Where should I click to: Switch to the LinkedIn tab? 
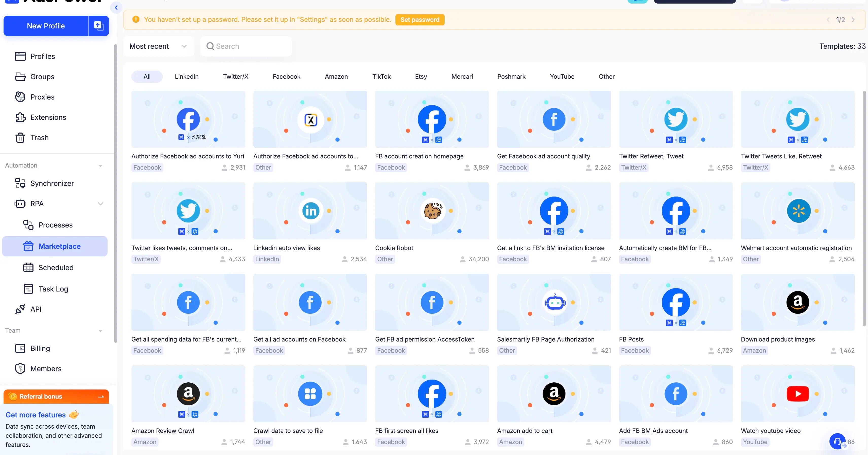tap(187, 77)
